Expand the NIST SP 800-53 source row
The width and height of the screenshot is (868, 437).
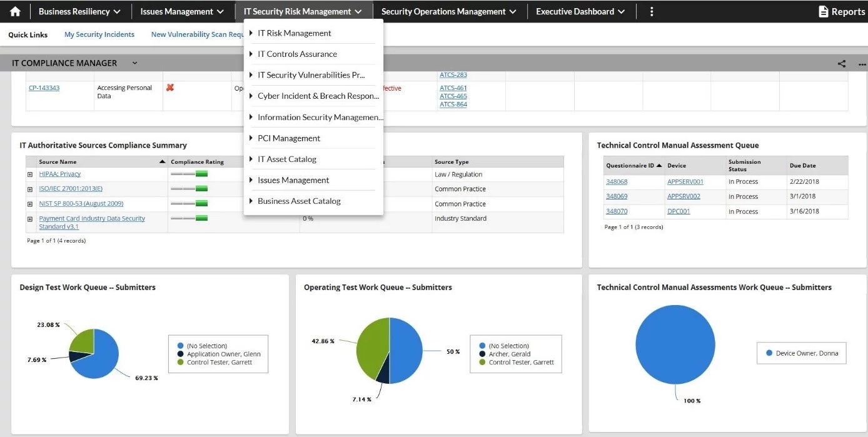click(29, 203)
